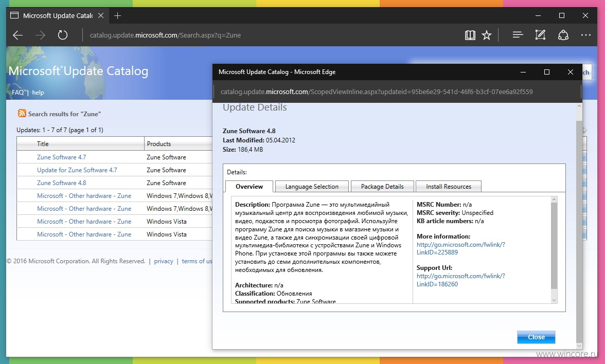Click the forward navigation arrow
This screenshot has width=605, height=364.
coord(40,35)
